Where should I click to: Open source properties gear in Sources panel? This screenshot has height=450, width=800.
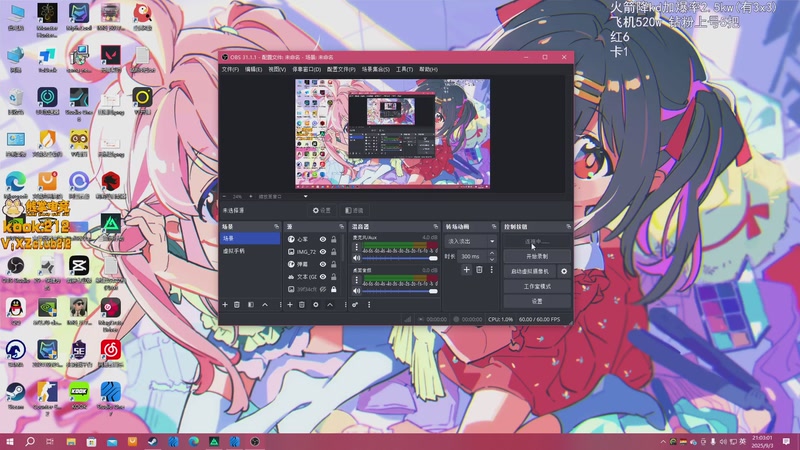coord(316,305)
